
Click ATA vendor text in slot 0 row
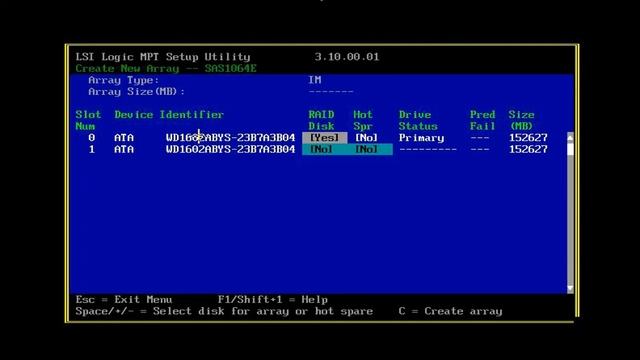(x=124, y=138)
